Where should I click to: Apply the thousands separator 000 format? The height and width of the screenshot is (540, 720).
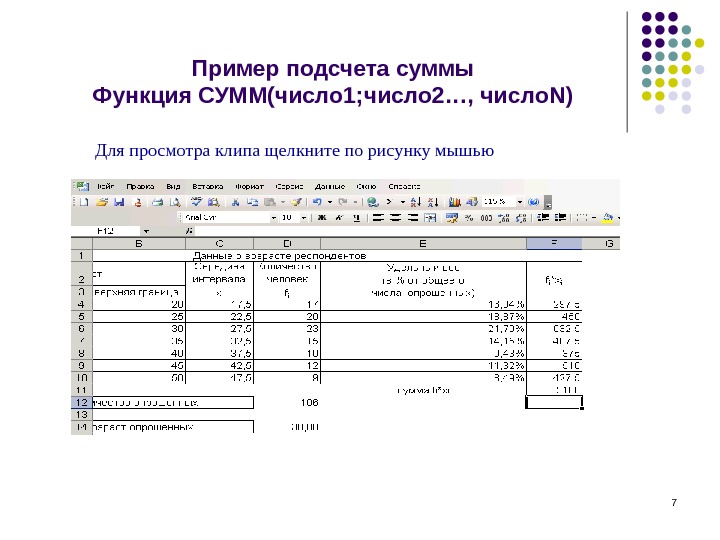(x=486, y=218)
